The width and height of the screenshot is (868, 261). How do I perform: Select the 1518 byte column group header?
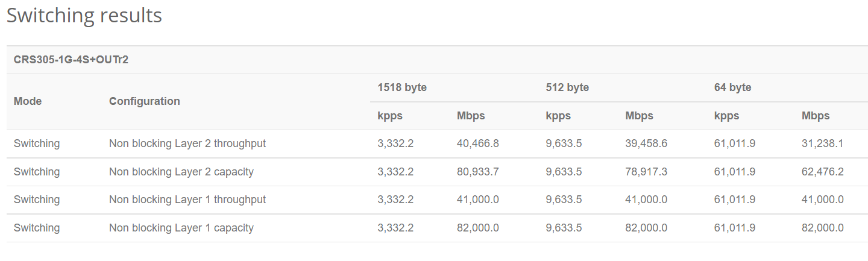(402, 87)
